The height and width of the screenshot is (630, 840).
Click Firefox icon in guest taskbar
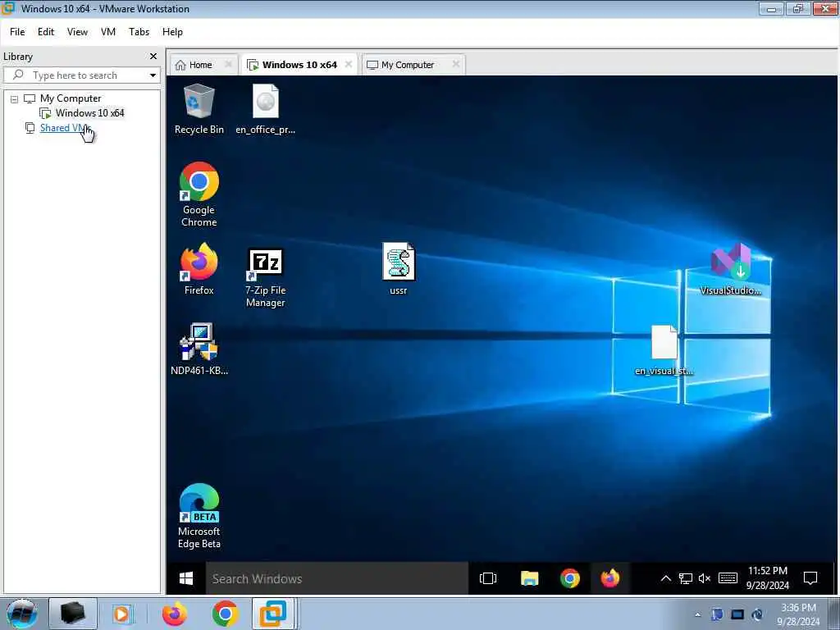610,578
